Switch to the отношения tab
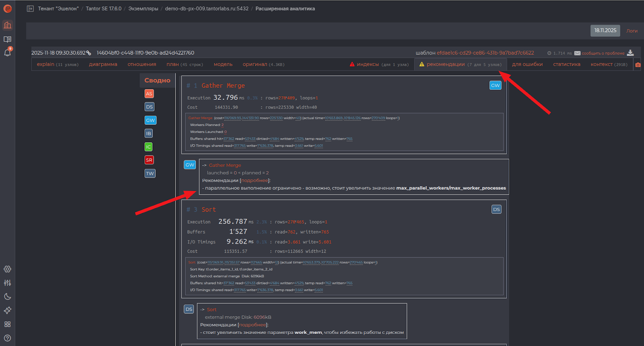 (142, 64)
